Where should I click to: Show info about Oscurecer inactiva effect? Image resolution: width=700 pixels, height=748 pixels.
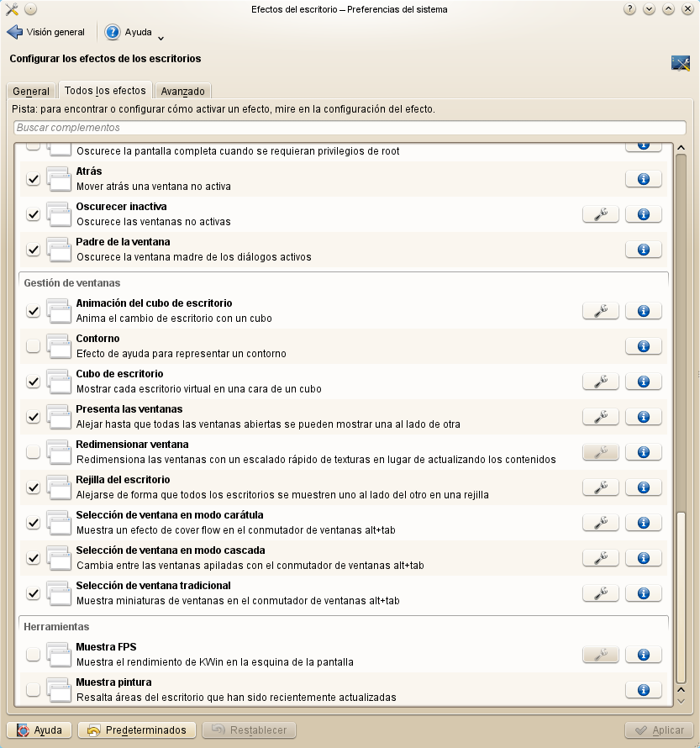point(643,214)
